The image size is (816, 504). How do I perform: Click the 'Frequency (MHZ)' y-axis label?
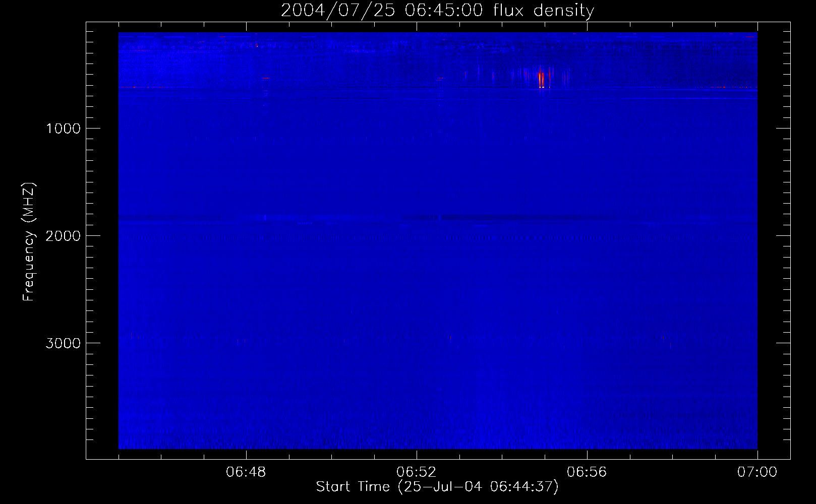(29, 242)
